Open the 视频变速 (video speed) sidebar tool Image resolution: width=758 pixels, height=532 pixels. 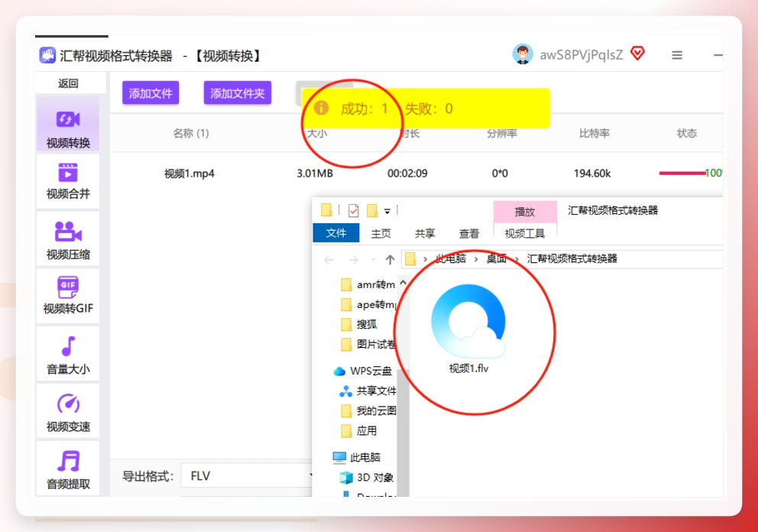[68, 412]
